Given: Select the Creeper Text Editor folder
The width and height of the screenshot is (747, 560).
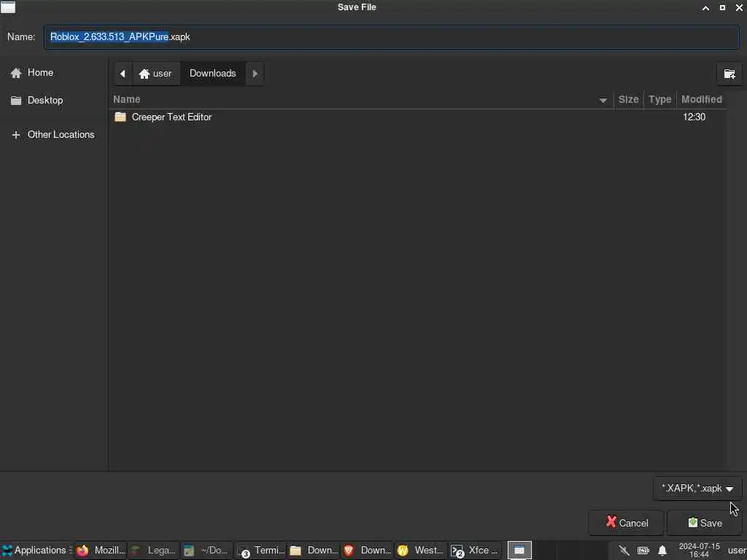Looking at the screenshot, I should 171,117.
